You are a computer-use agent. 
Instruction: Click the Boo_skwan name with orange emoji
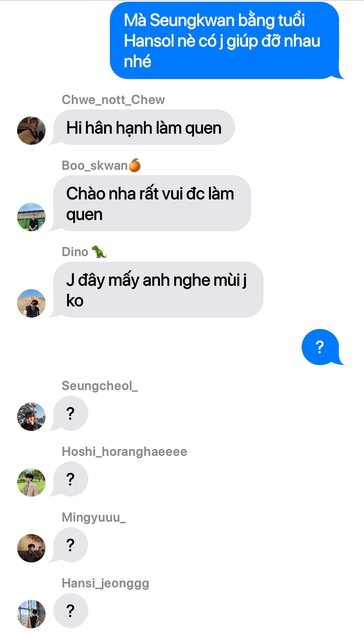pos(101,165)
